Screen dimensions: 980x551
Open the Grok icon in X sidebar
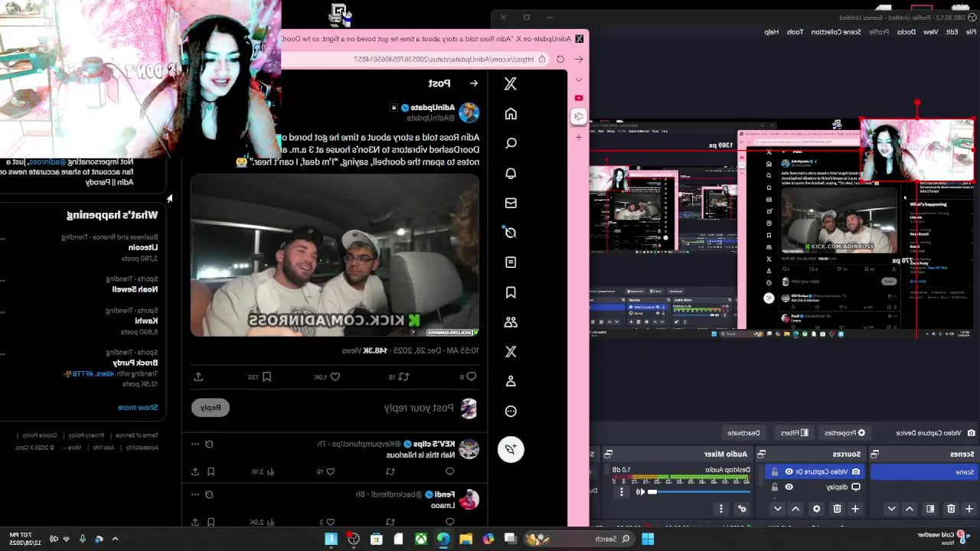pos(511,233)
